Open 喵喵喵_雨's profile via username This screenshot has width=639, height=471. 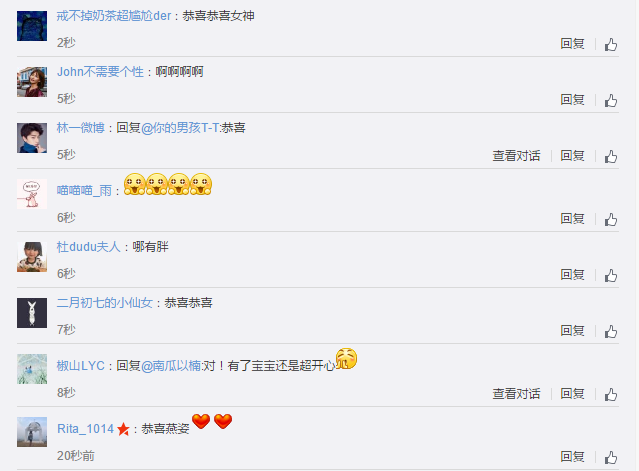(84, 190)
